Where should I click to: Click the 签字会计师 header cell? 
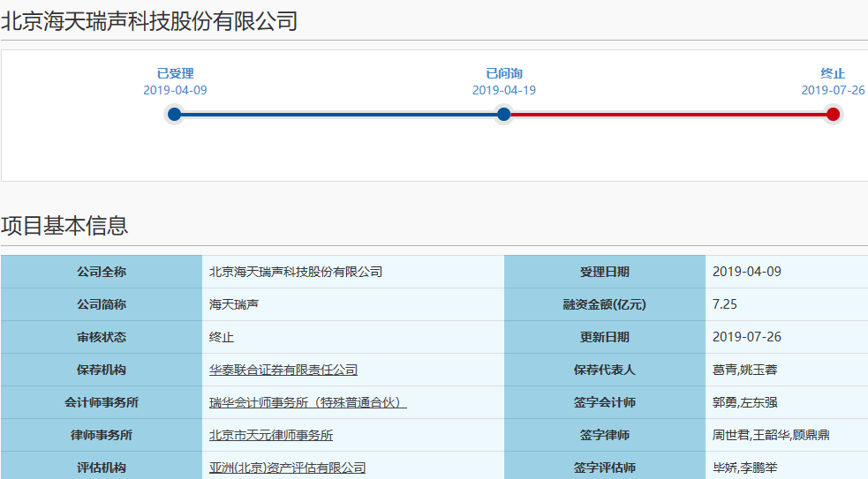pyautogui.click(x=605, y=402)
